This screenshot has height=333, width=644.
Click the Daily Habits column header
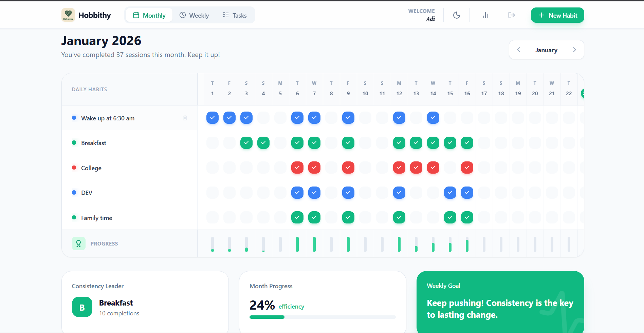(x=89, y=90)
